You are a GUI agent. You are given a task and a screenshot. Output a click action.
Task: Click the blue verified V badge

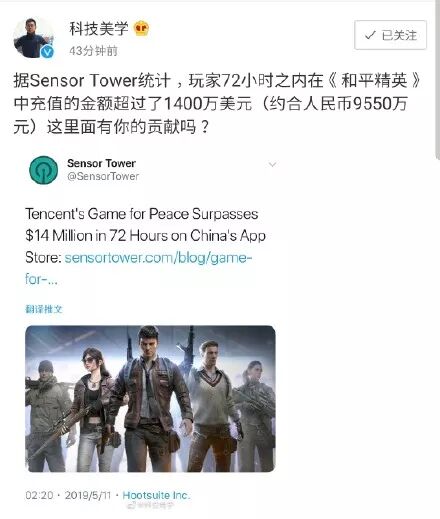coord(47,52)
